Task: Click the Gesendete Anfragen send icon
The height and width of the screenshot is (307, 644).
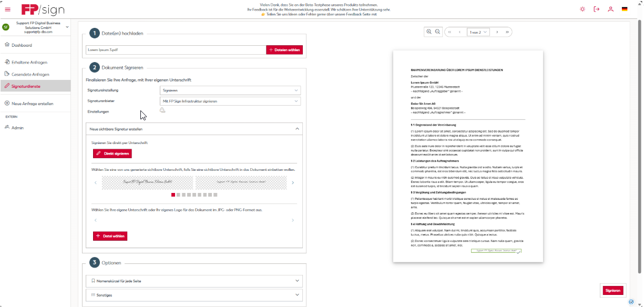Action: pos(7,74)
